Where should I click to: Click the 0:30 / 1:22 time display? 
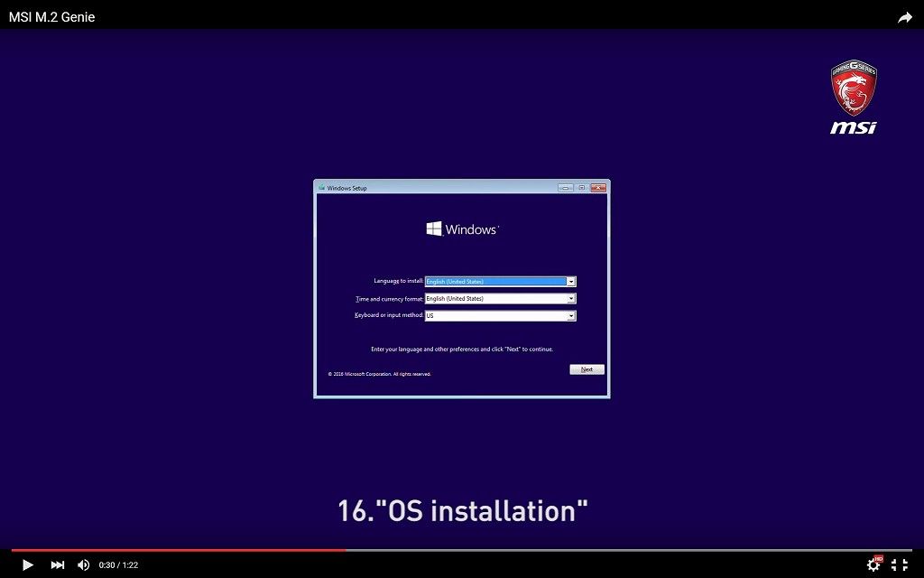[118, 565]
